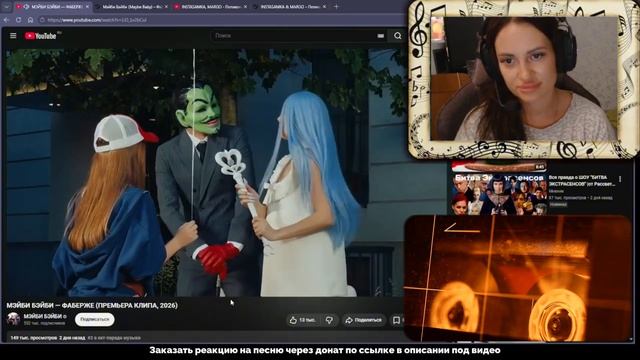Open the МЭЙБИ БЭЙБИ channel name link
The image size is (640, 360).
42,316
